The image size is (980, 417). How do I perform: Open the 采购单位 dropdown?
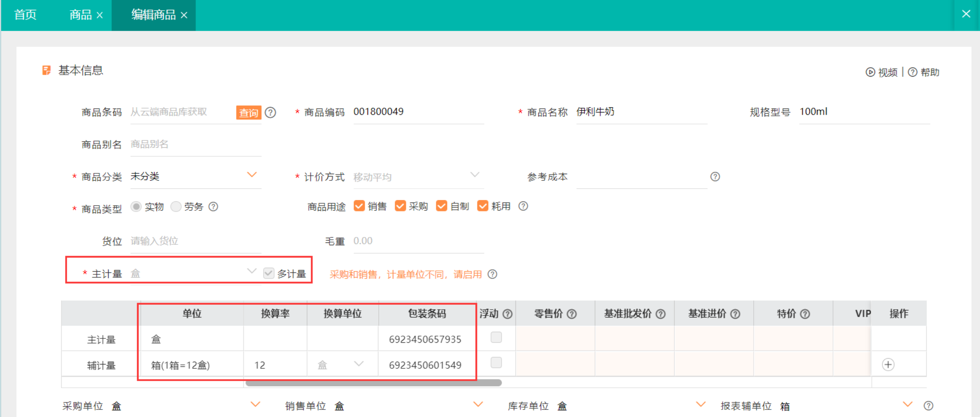255,404
